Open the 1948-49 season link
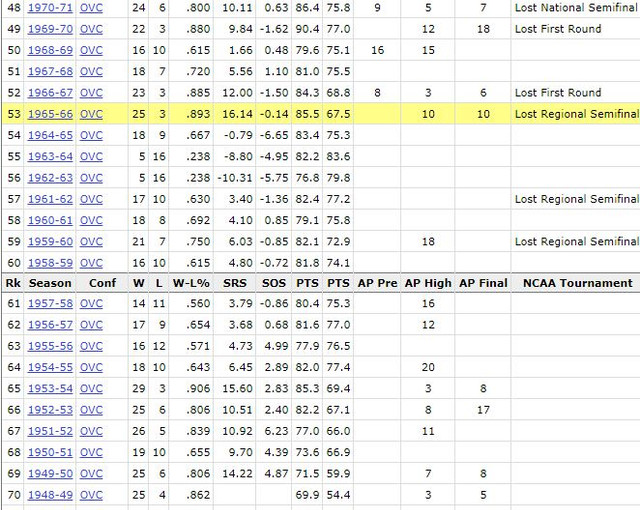The height and width of the screenshot is (510, 640). coord(50,495)
